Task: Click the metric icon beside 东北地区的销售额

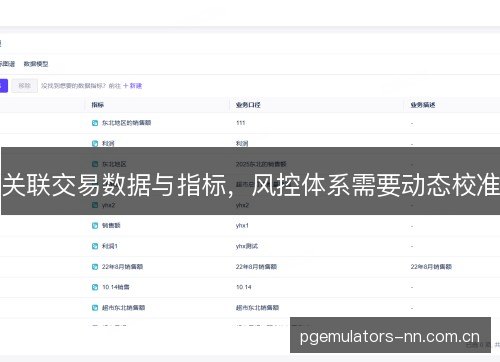Action: tap(95, 123)
